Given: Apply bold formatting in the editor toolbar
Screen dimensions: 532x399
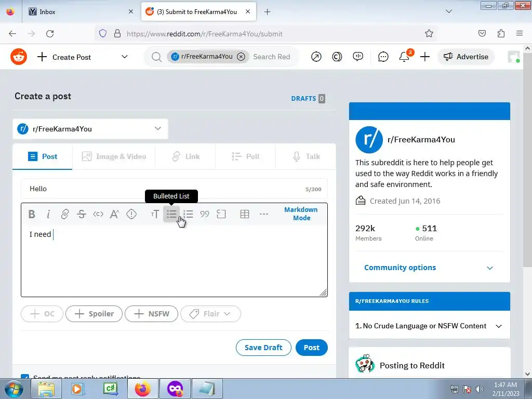Looking at the screenshot, I should pos(32,214).
